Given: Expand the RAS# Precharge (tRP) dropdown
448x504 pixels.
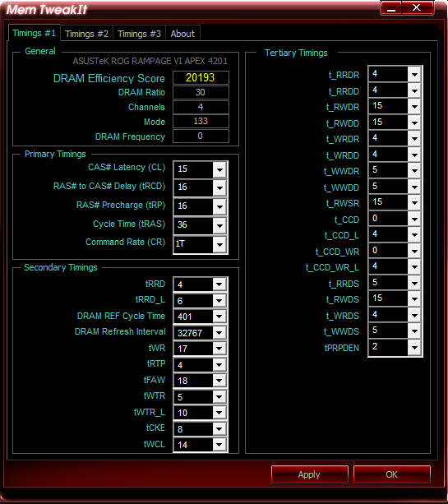Looking at the screenshot, I should tap(219, 206).
